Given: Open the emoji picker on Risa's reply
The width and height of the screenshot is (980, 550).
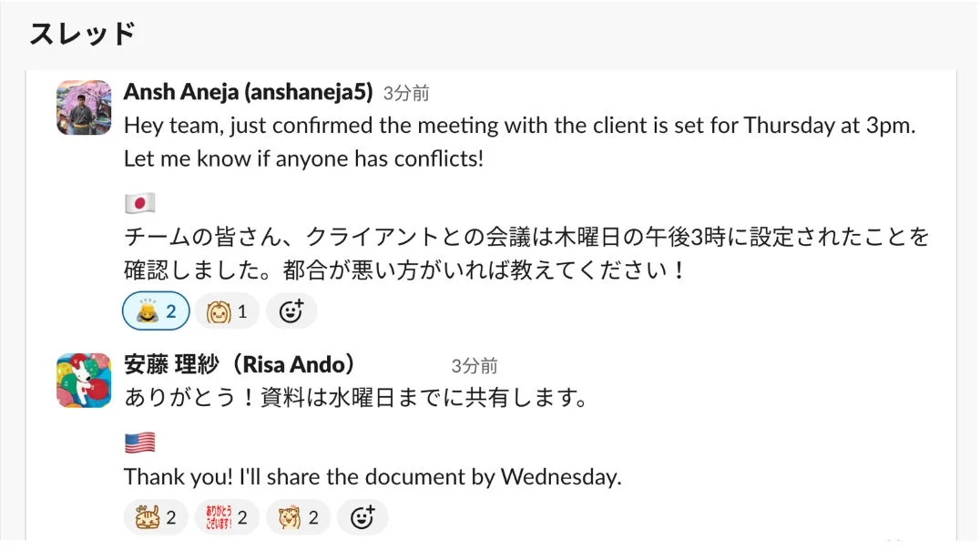Looking at the screenshot, I should point(362,516).
